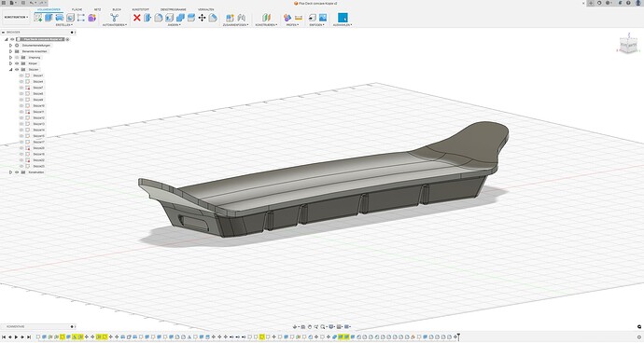Click the Automatisieren branching icon

pyautogui.click(x=114, y=17)
